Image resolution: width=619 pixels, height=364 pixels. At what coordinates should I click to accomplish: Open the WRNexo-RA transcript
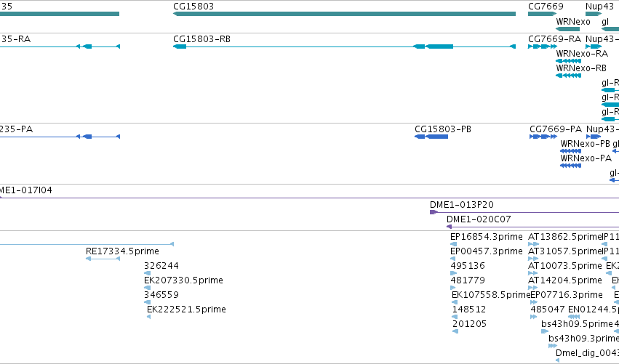[568, 61]
